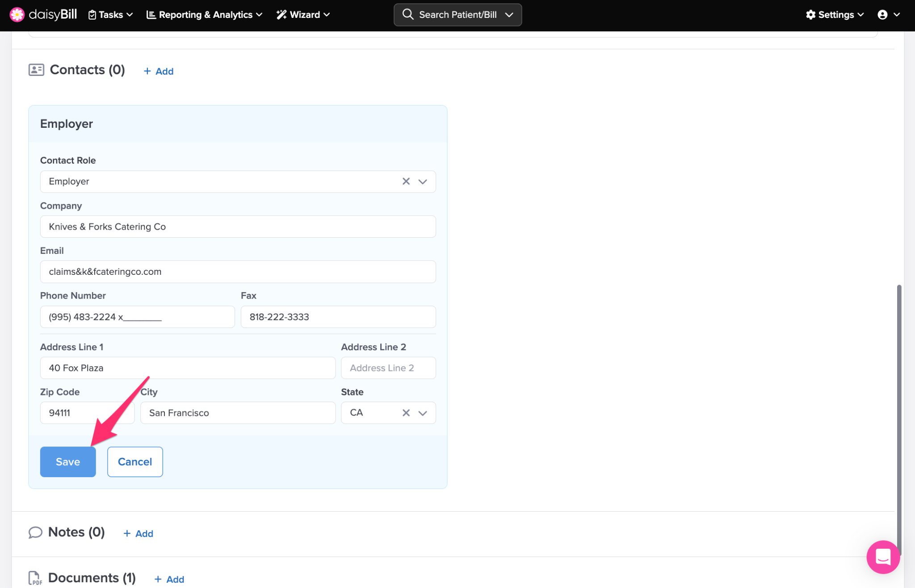Viewport: 915px width, 588px height.
Task: Click the Notes speech bubble icon
Action: click(35, 532)
